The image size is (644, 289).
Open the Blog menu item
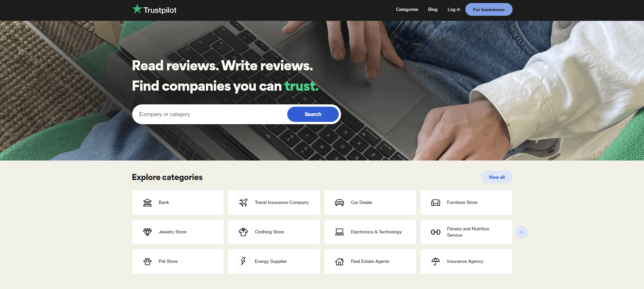pyautogui.click(x=432, y=9)
